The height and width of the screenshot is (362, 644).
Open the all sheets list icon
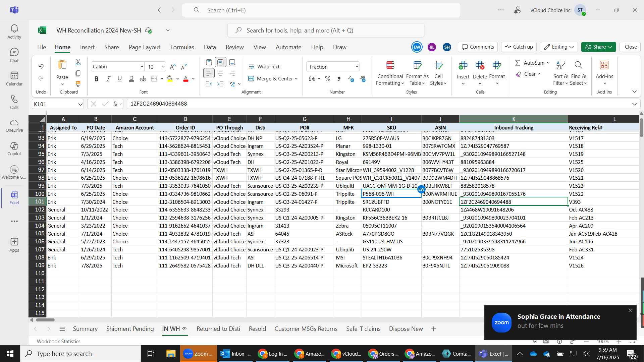[x=62, y=329]
